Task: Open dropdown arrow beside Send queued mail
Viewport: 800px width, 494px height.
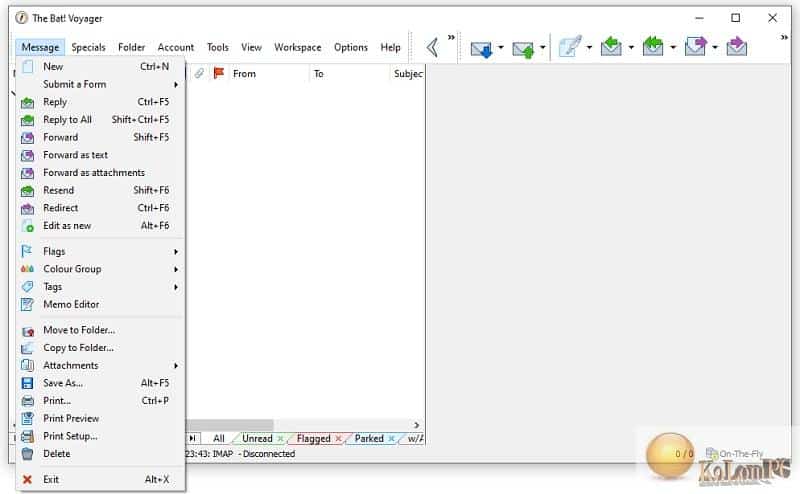Action: [542, 47]
